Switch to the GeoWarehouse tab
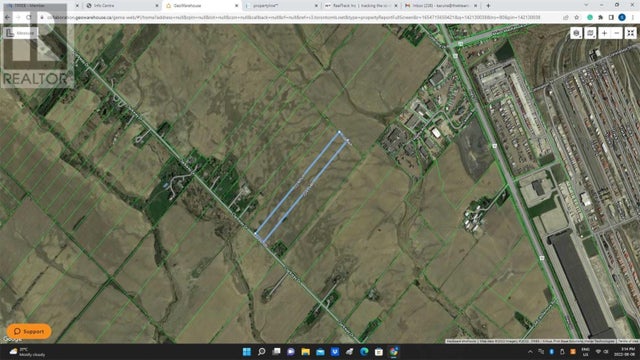640x360 pixels. tap(202, 6)
